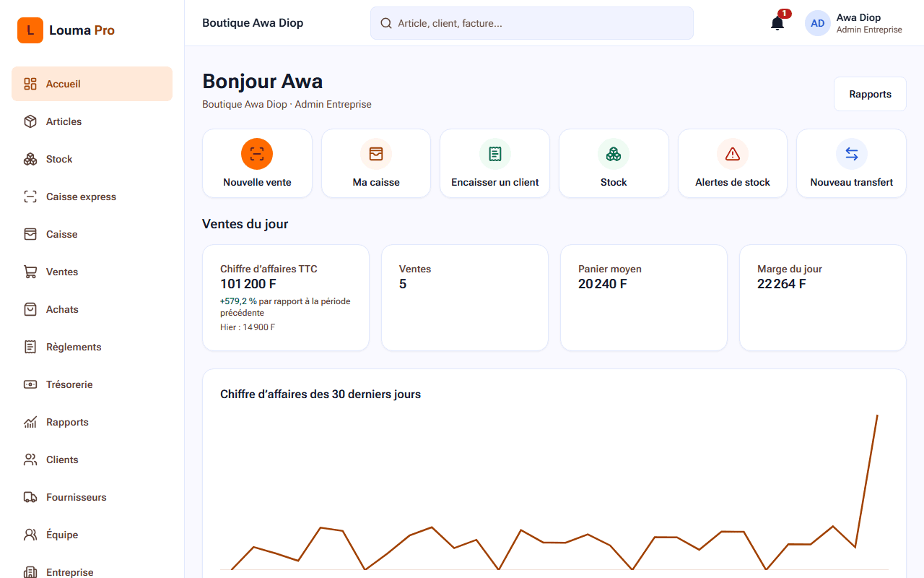Open Ventes page from sidebar

[92, 272]
